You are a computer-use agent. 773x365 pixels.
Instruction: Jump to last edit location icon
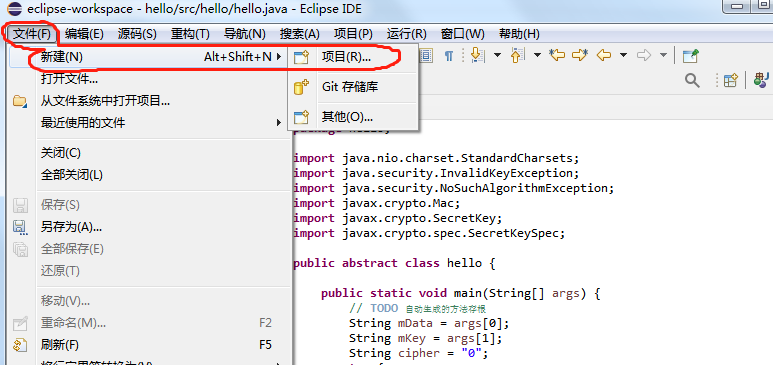(557, 55)
